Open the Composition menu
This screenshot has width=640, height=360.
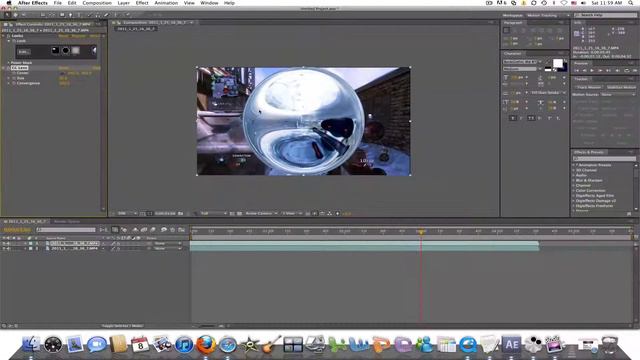coord(97,3)
